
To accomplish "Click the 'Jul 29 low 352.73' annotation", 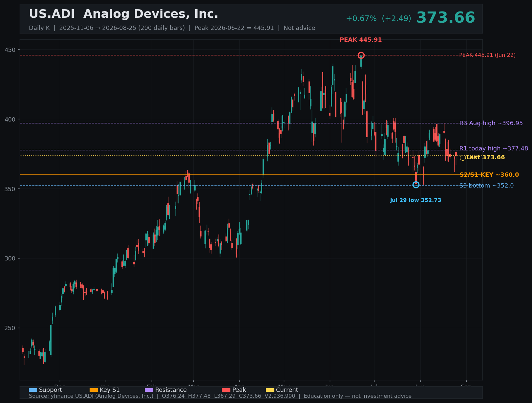I will [x=415, y=200].
